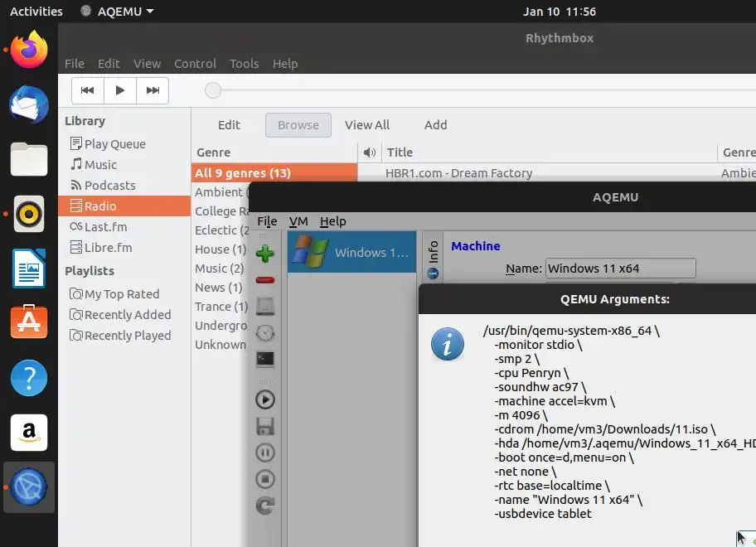
Task: Open Rhythmbox View menu
Action: click(147, 64)
